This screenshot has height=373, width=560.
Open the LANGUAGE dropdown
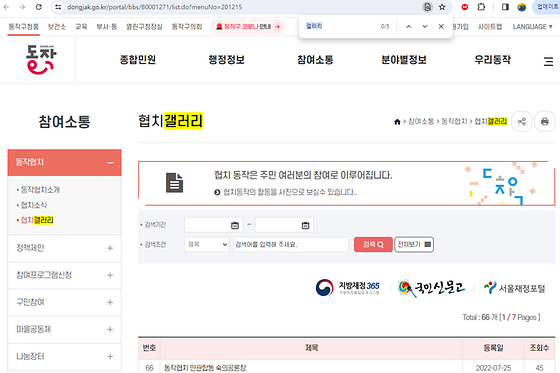tap(532, 27)
